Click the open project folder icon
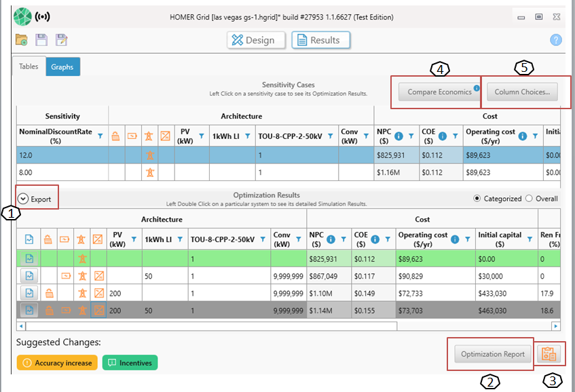Viewport: 575px width, 392px height. (x=22, y=40)
